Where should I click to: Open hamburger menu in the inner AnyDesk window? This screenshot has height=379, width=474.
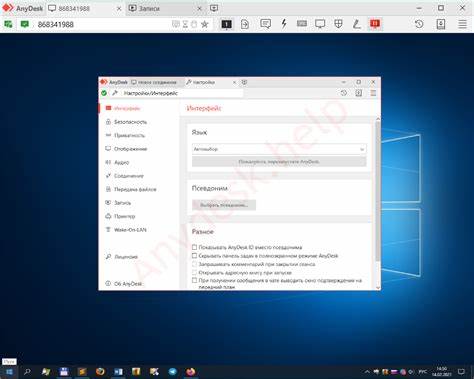[373, 93]
